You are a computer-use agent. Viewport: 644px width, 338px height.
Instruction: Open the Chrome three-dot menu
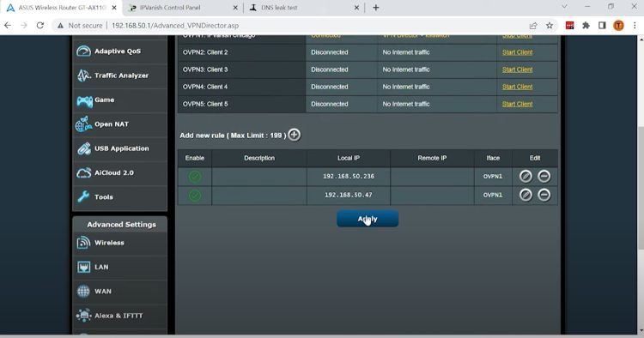(x=635, y=26)
